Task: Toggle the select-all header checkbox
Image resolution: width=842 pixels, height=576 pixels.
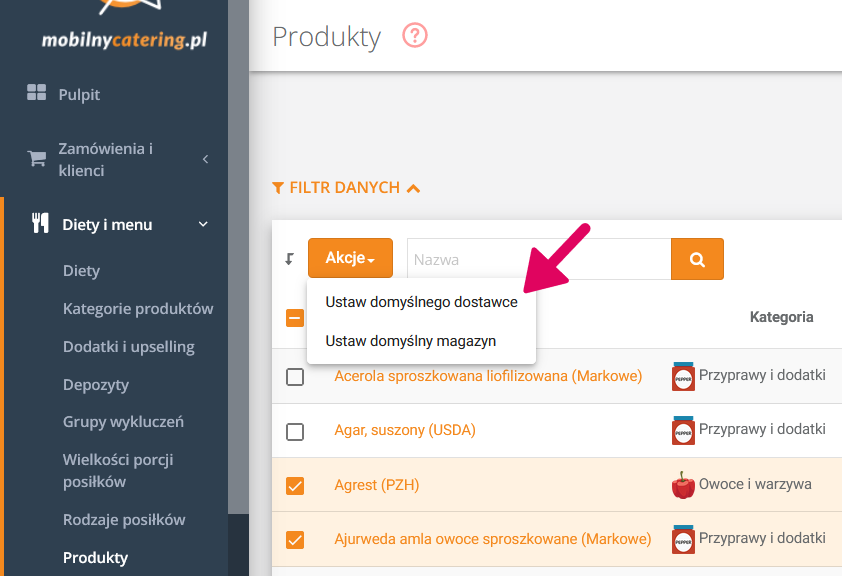Action: coord(295,318)
